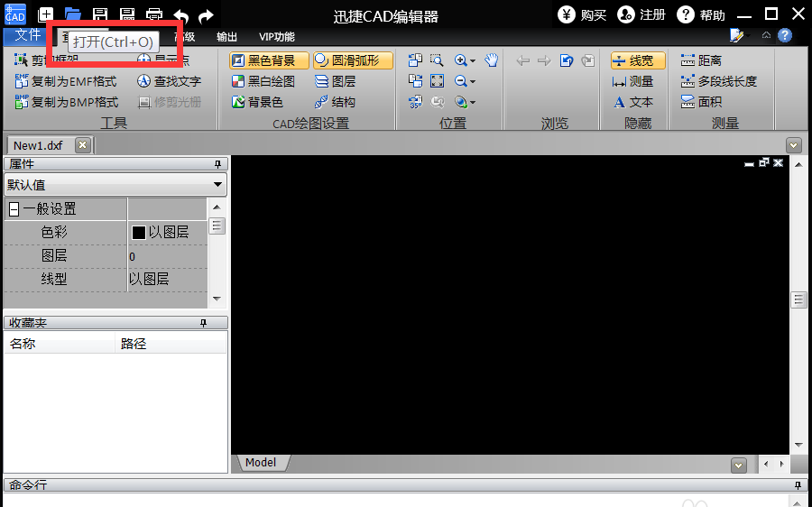The height and width of the screenshot is (507, 812).
Task: Click the 注册 register button
Action: click(641, 14)
